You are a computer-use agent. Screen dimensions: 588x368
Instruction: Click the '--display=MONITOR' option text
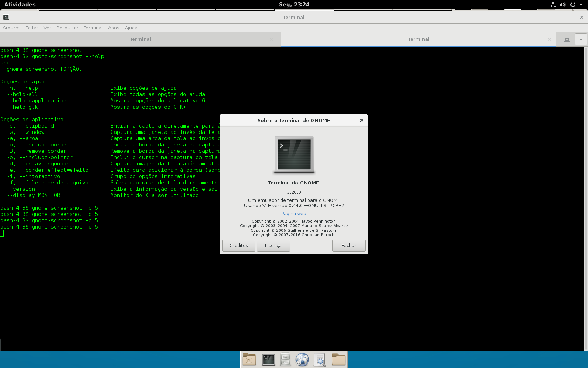coord(34,195)
